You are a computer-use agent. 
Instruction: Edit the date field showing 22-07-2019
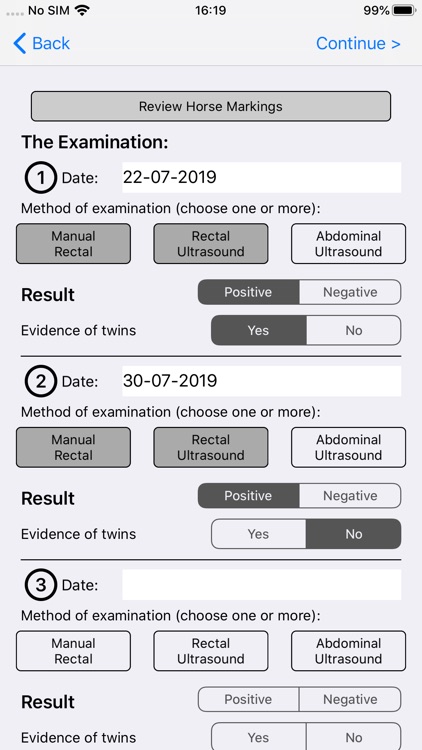click(x=261, y=177)
